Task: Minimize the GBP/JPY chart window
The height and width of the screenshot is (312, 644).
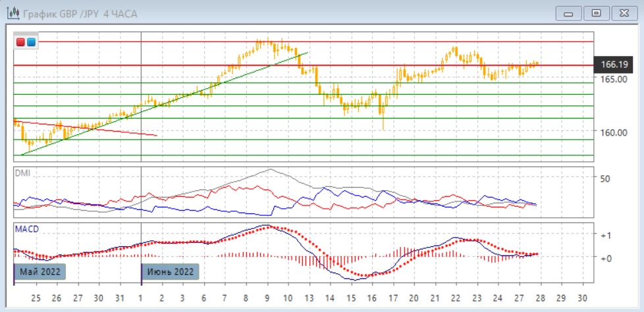Action: [x=569, y=13]
